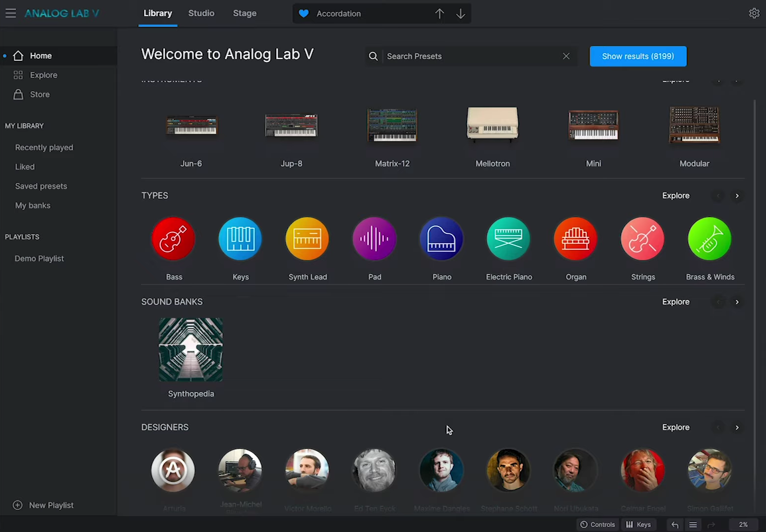Select the Electric Piano type icon

pos(509,239)
